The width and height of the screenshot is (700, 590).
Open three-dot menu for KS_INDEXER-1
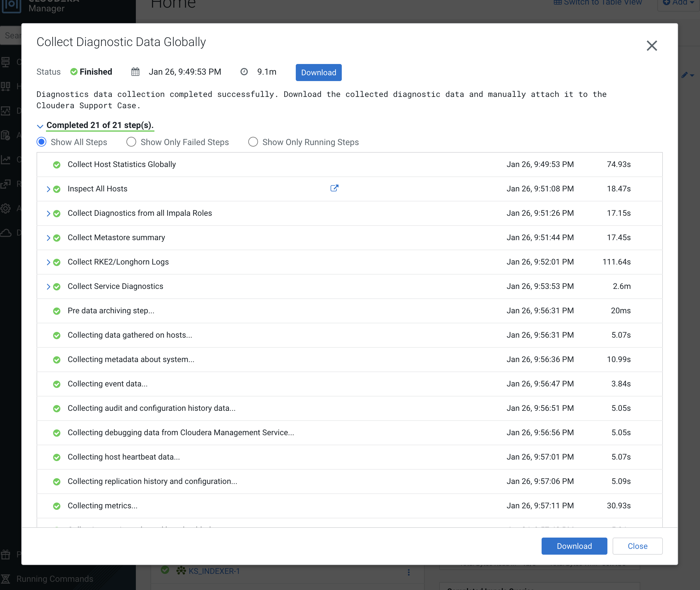408,572
